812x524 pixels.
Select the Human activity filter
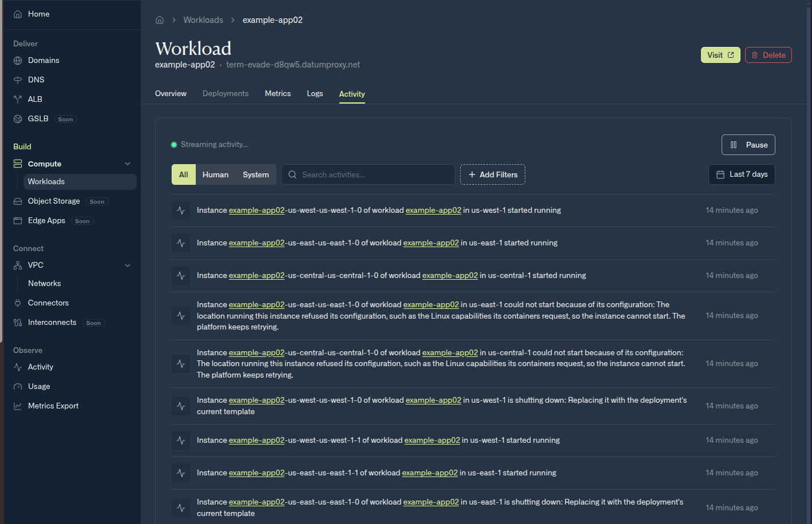point(216,174)
